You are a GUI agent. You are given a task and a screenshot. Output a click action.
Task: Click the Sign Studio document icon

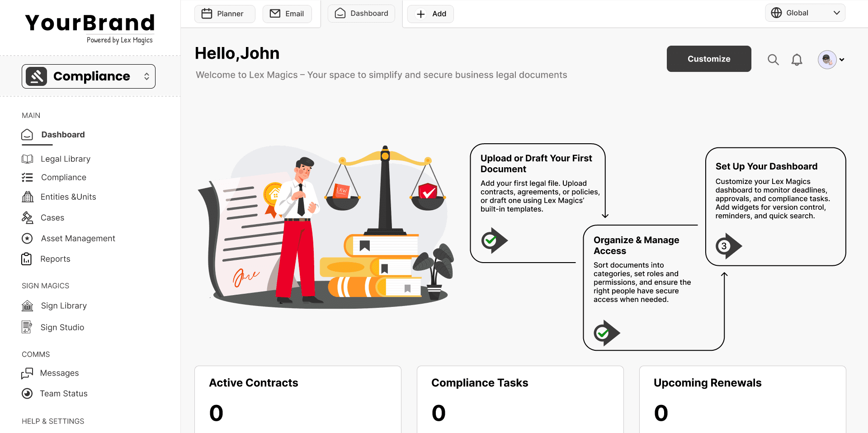(x=27, y=327)
